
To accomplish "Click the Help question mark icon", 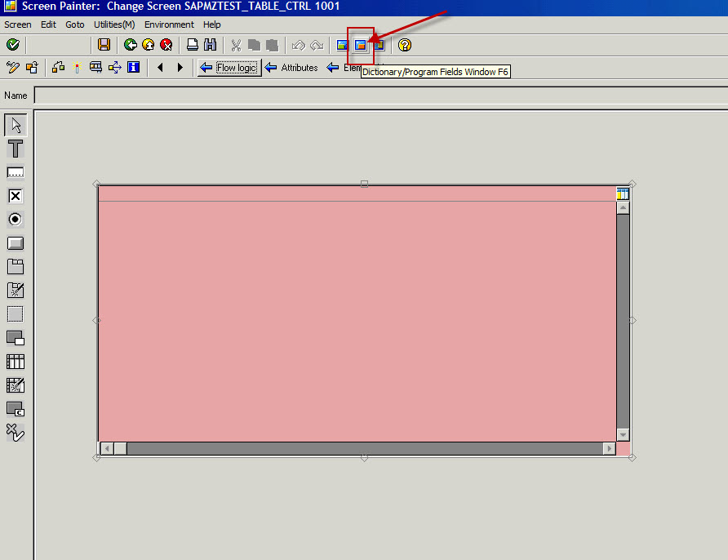I will pos(404,45).
